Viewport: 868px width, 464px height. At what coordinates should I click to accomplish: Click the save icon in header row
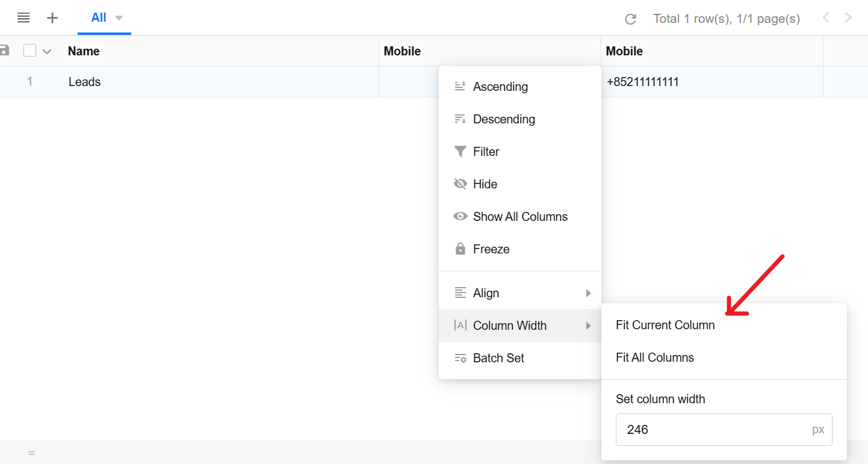[x=4, y=51]
